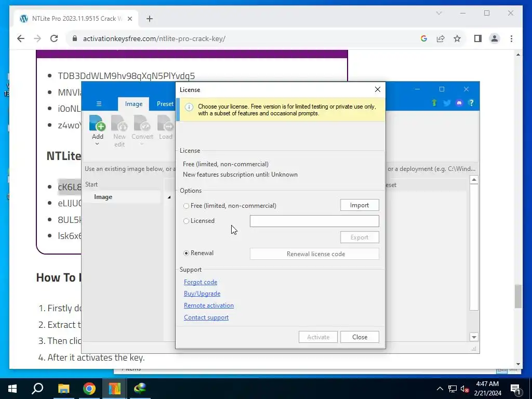Click the muted volume tray icon
532x399 pixels.
point(464,389)
